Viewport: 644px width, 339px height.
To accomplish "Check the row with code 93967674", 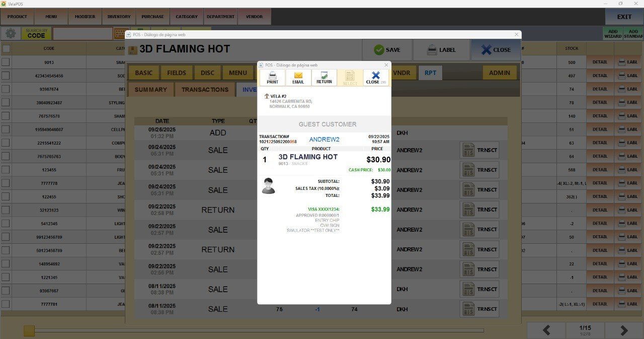I will pyautogui.click(x=6, y=89).
